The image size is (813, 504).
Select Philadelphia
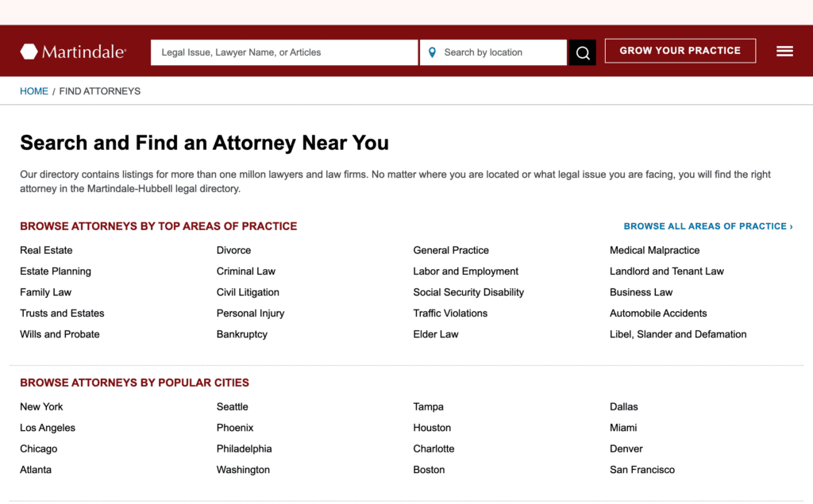[x=245, y=449]
